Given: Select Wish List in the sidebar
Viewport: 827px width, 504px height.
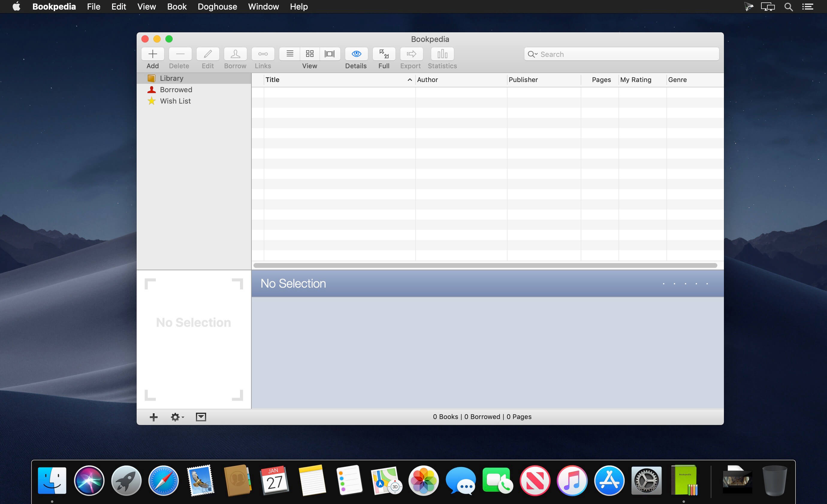Looking at the screenshot, I should point(175,101).
